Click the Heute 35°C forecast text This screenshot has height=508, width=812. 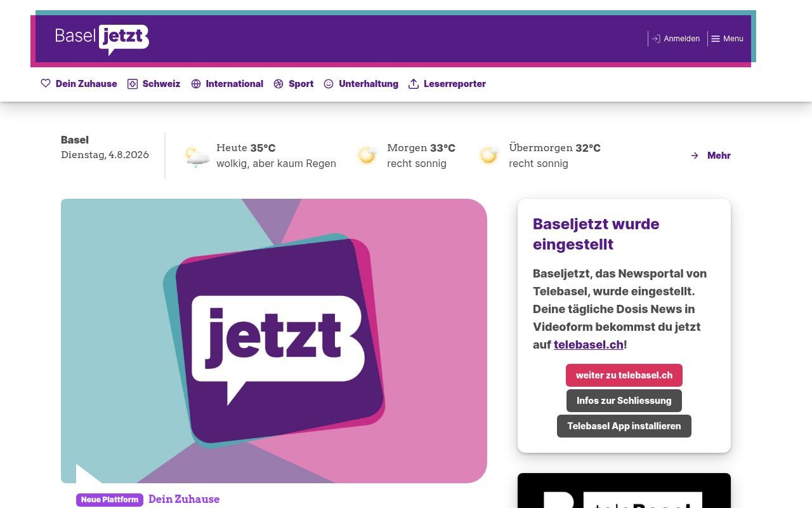pos(246,148)
